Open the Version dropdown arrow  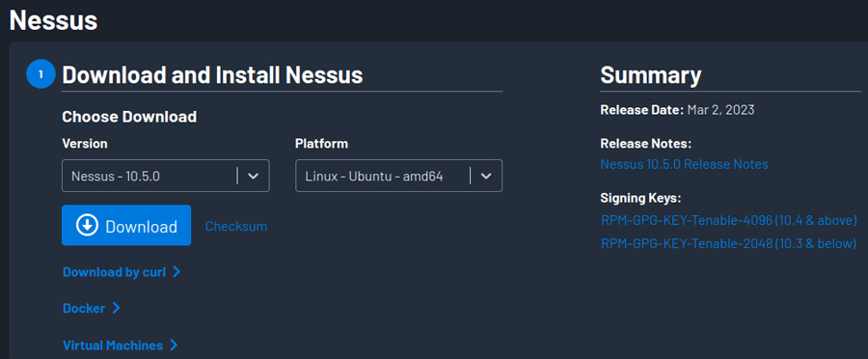coord(253,176)
